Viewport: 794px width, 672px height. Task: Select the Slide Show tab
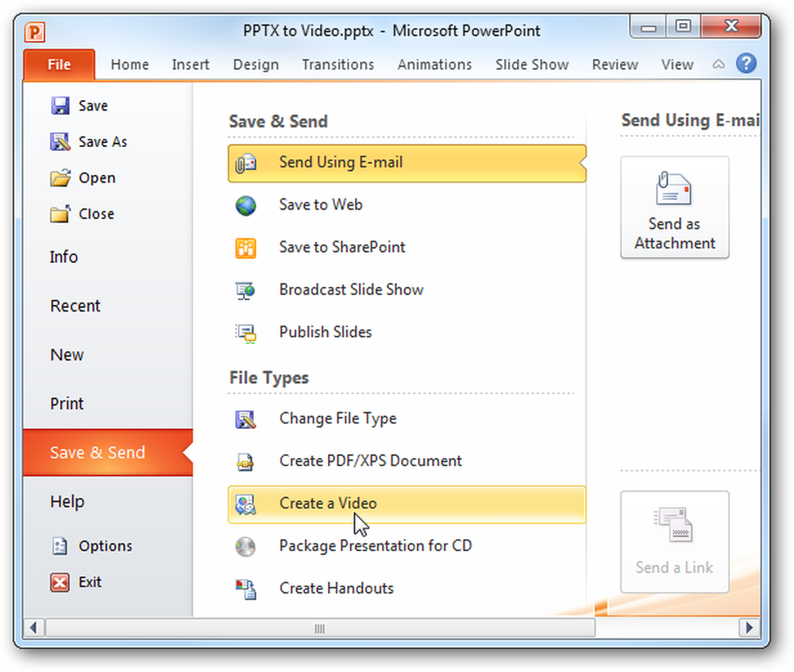(x=532, y=64)
